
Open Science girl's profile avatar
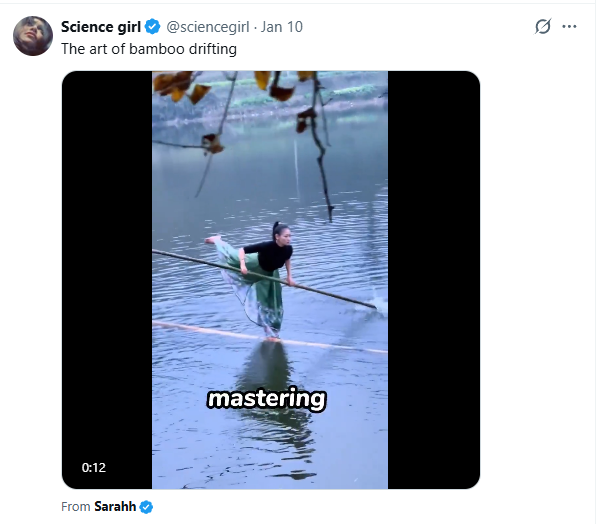tap(33, 36)
